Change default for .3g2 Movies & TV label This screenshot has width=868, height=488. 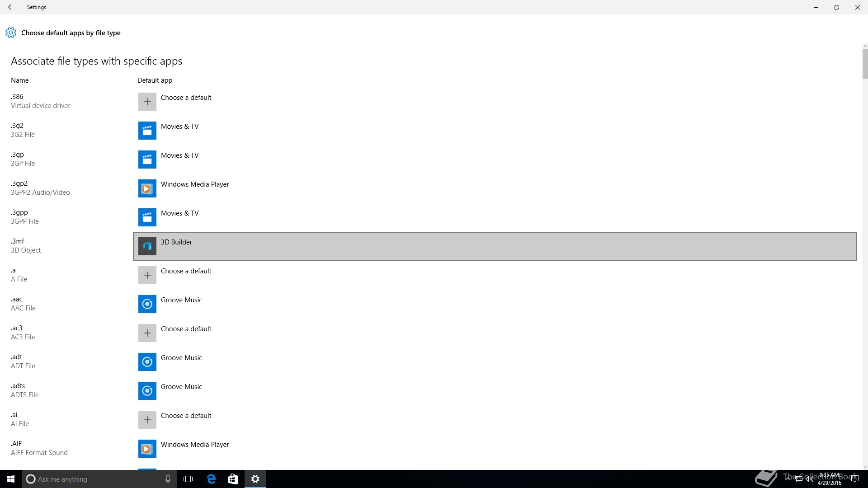tap(179, 127)
